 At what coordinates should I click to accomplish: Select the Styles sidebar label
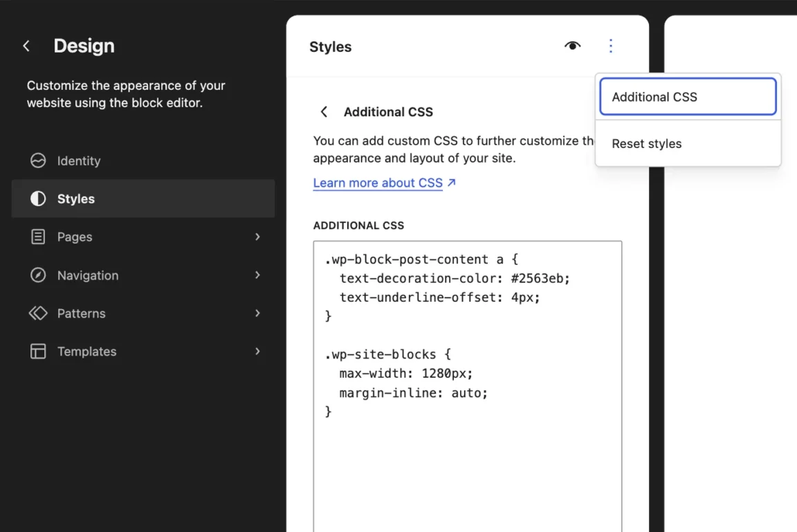pyautogui.click(x=75, y=199)
